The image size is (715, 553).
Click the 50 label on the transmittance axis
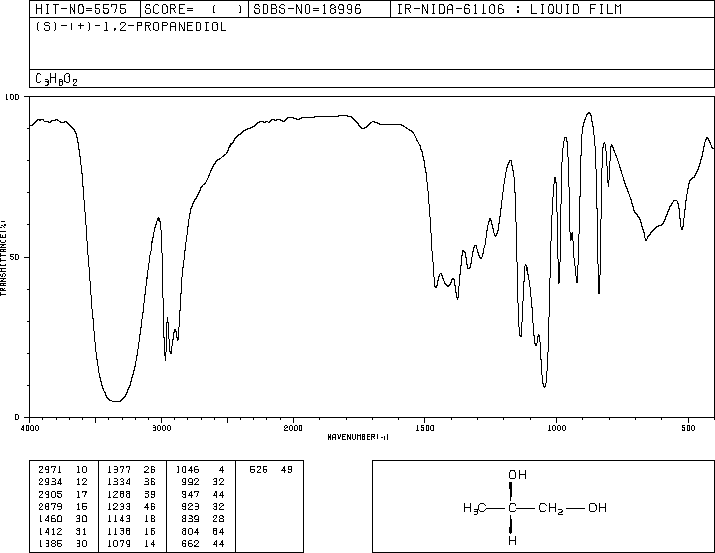15,257
